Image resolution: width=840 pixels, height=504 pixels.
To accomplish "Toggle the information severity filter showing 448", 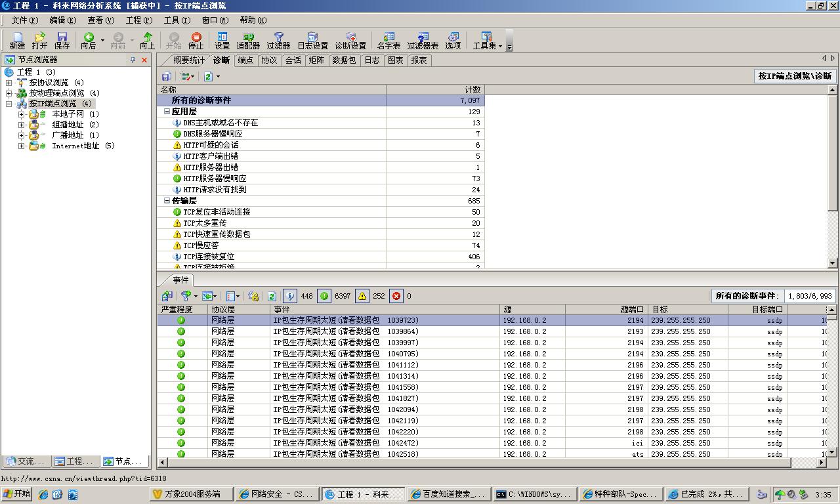I will (x=289, y=296).
